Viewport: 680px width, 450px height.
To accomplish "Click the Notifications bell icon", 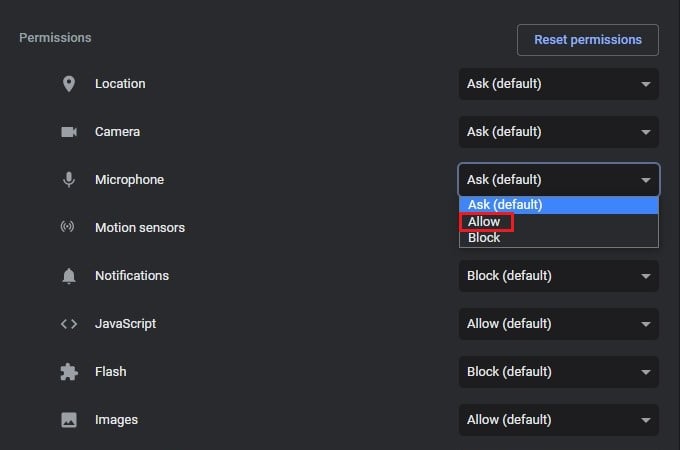I will point(69,276).
